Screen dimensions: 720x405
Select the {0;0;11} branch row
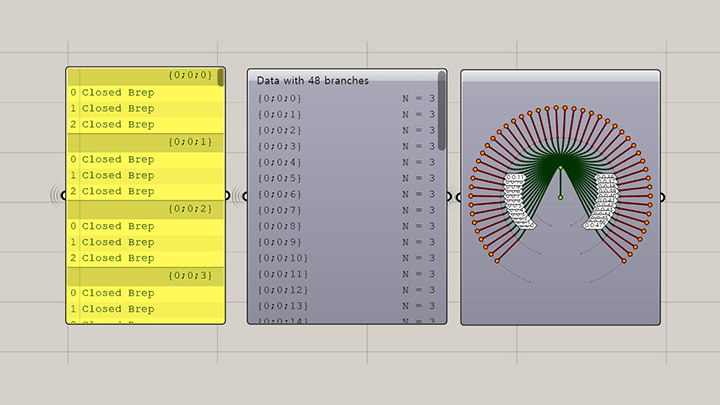tap(346, 274)
